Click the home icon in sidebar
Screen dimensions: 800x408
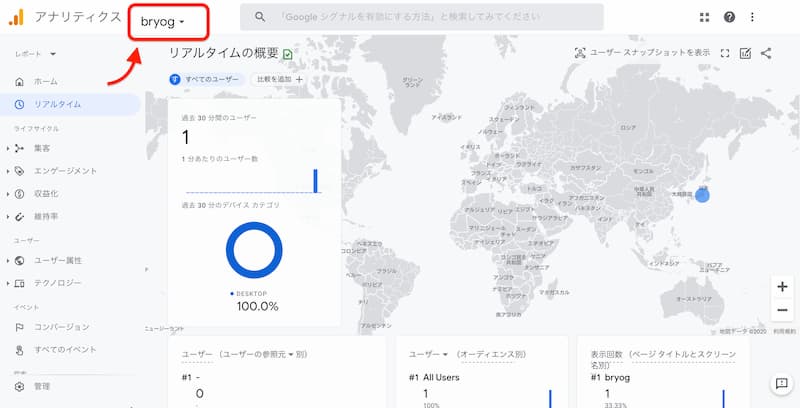click(19, 82)
